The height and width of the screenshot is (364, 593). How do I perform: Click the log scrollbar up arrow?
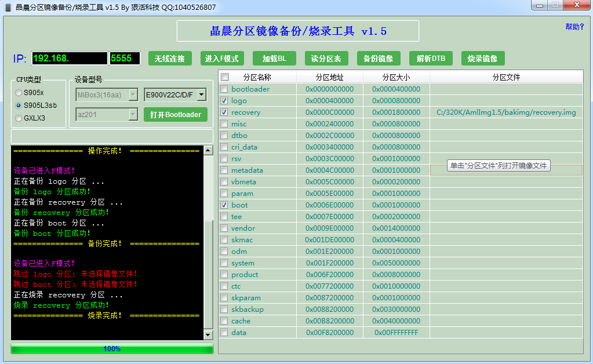click(x=208, y=151)
